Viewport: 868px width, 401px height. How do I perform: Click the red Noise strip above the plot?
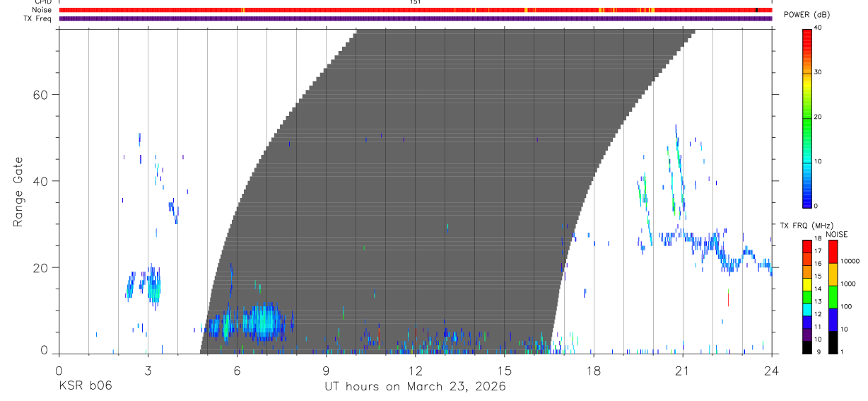tap(415, 10)
